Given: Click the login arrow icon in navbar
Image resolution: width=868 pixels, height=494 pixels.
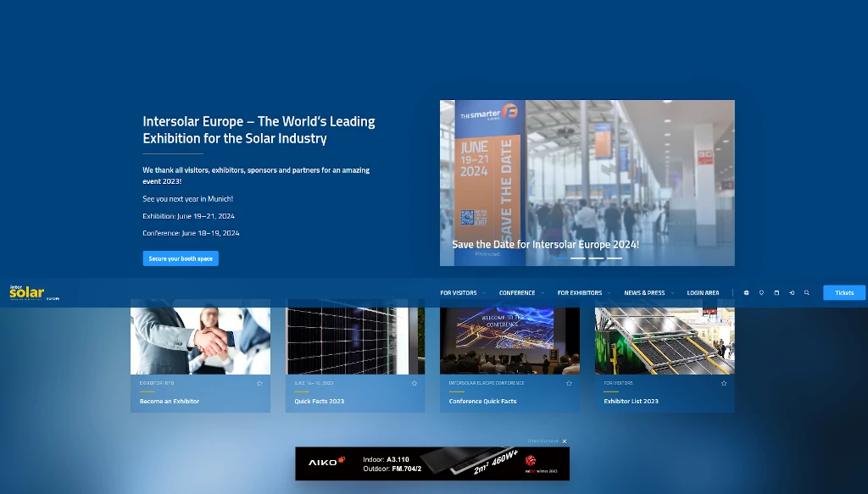Looking at the screenshot, I should [x=792, y=292].
